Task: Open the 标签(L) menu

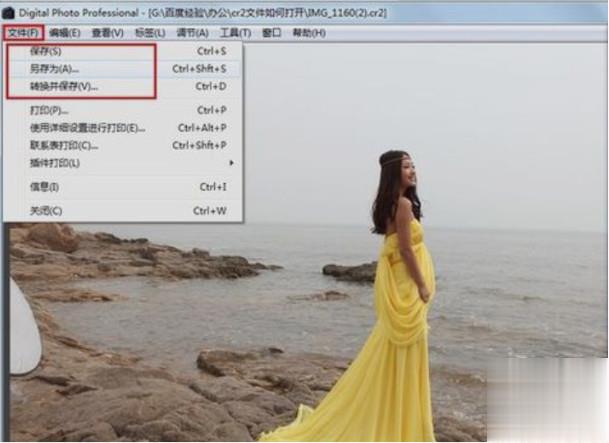Action: [x=150, y=33]
